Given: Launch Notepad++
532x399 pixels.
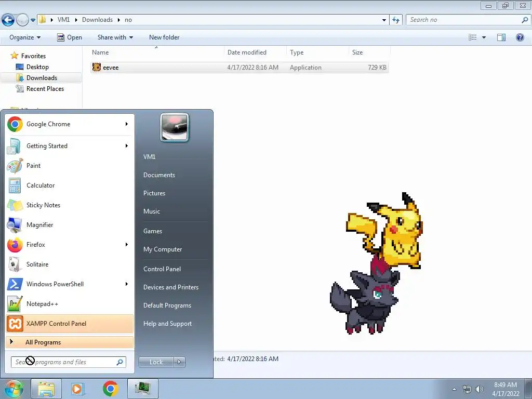Looking at the screenshot, I should pyautogui.click(x=70, y=303).
